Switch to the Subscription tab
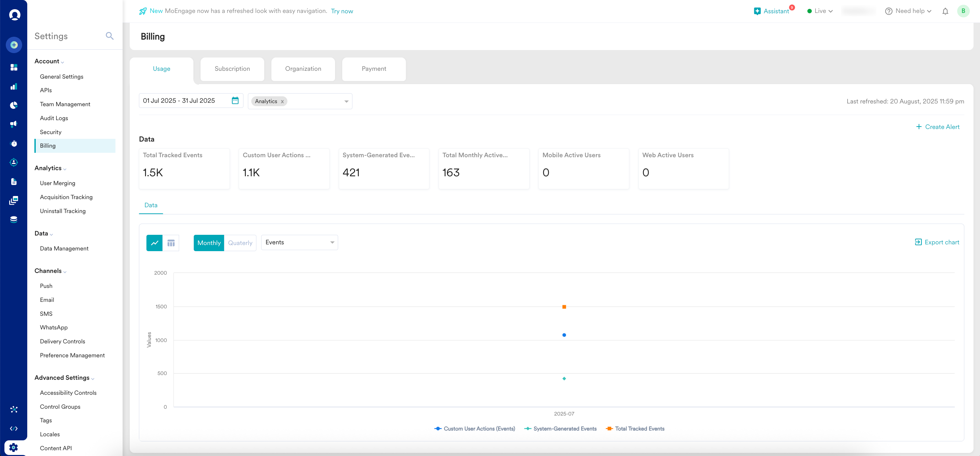The height and width of the screenshot is (456, 980). coord(232,69)
